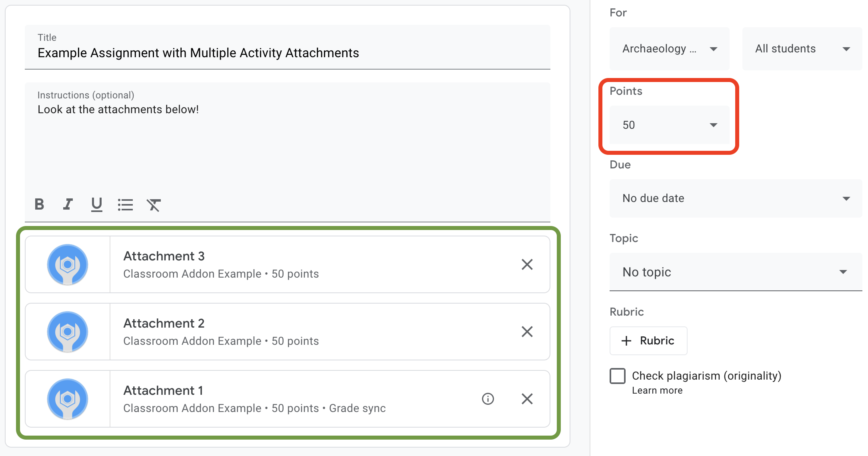Click the Classroom Addon icon for Attachment 3
Viewport: 868px width, 456px height.
point(68,265)
